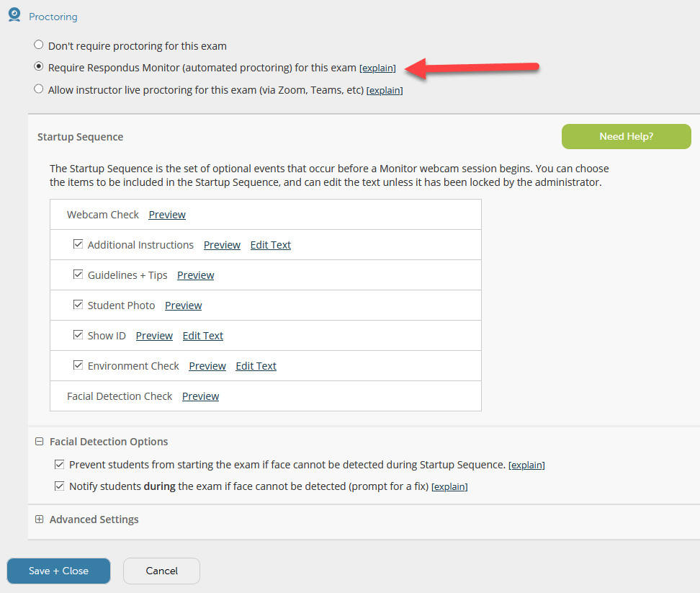Open explain link for Respondus Monitor option
This screenshot has width=700, height=593.
pos(377,68)
